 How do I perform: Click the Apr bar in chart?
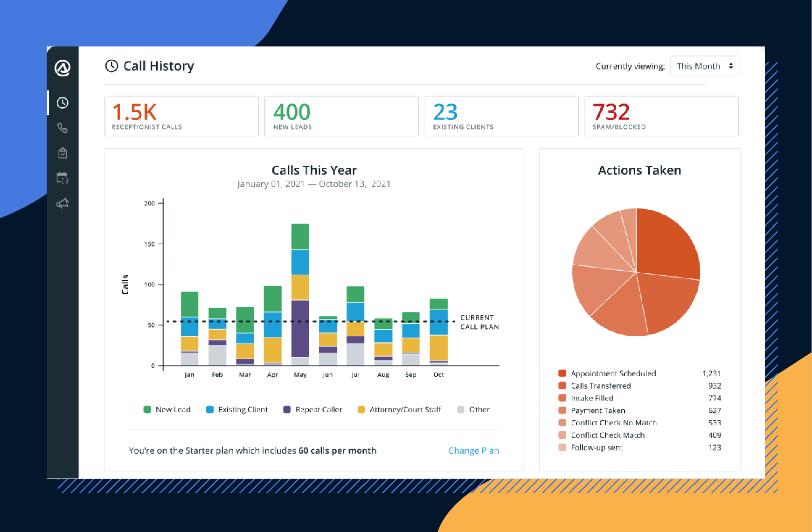pos(272,326)
